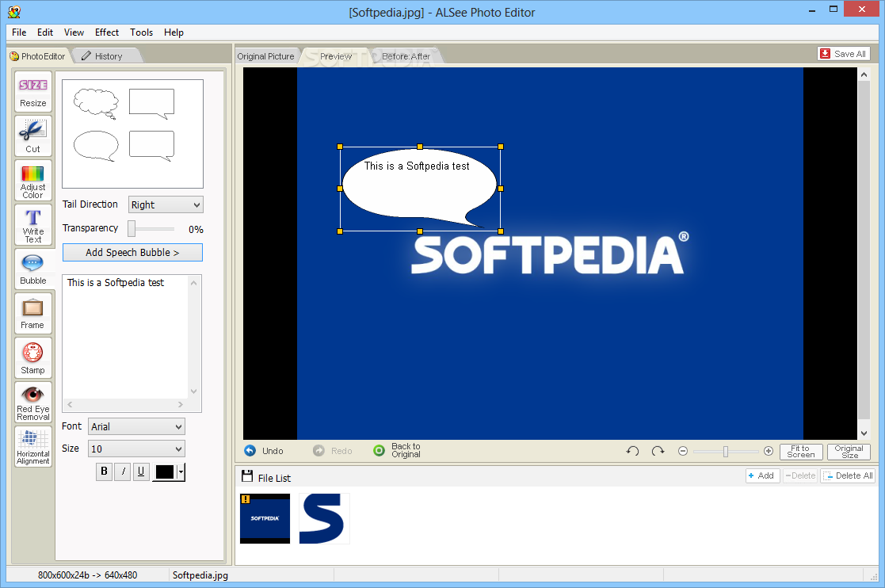Switch to the History tab
The width and height of the screenshot is (885, 588).
click(x=107, y=56)
